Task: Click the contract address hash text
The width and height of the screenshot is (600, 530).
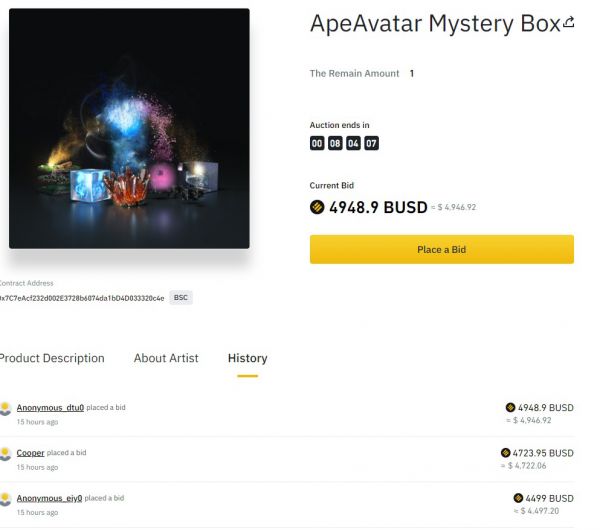Action: pyautogui.click(x=82, y=298)
